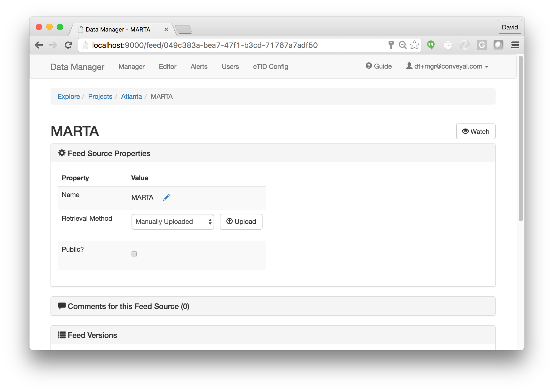Open the Editor nav item
The image size is (554, 392).
tap(168, 66)
